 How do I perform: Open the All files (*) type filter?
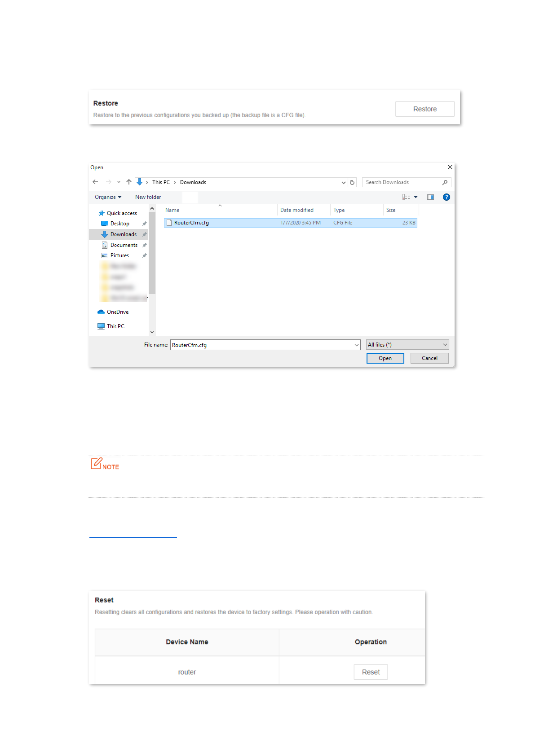click(407, 345)
